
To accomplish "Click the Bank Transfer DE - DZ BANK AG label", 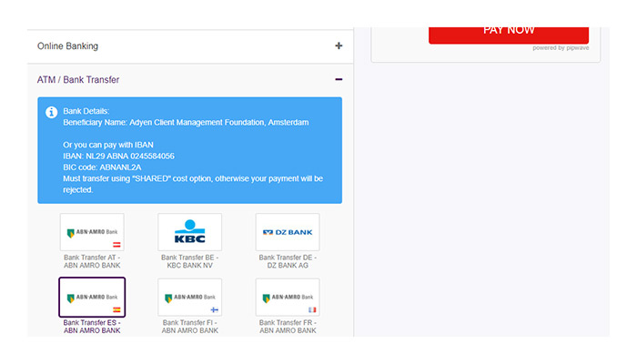I will tap(288, 261).
